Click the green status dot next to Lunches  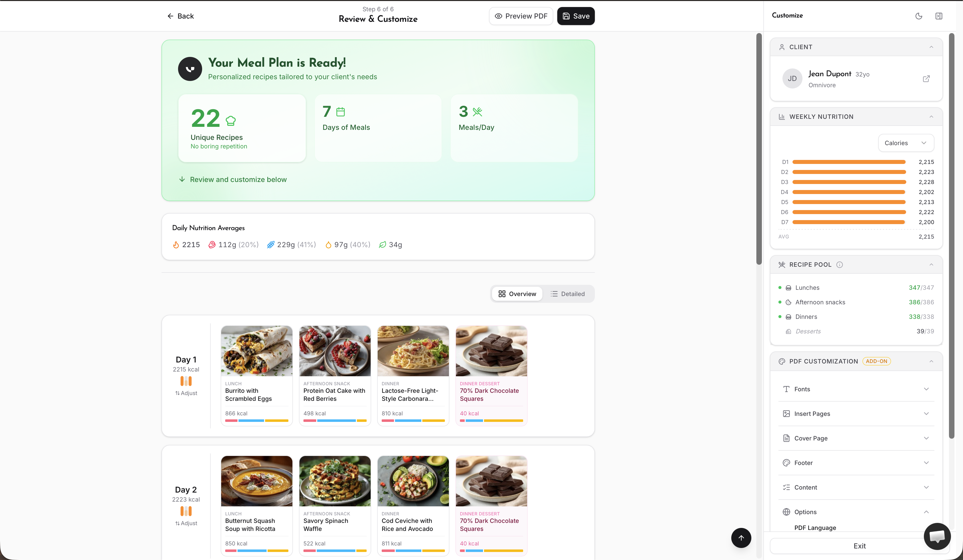coord(780,288)
